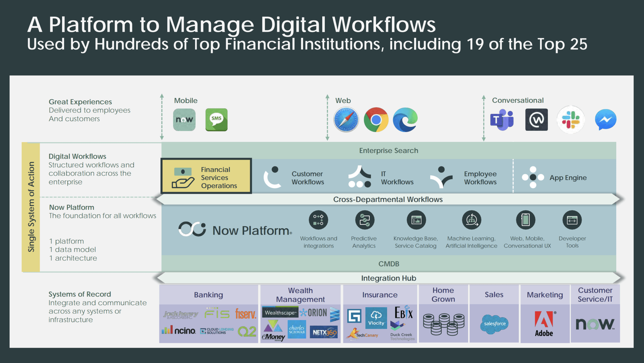Click the IT Workflows icon
The width and height of the screenshot is (644, 363).
click(360, 177)
